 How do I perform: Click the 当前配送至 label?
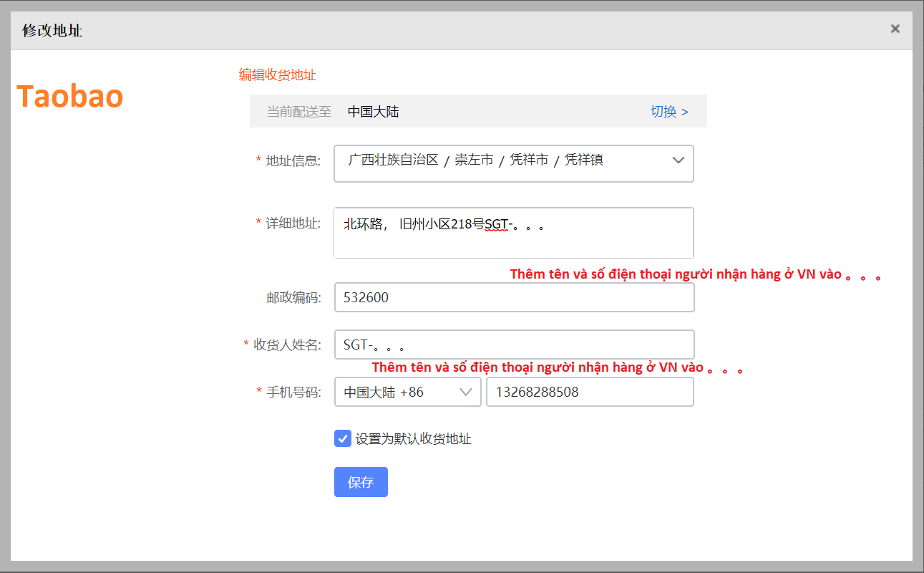[x=299, y=112]
